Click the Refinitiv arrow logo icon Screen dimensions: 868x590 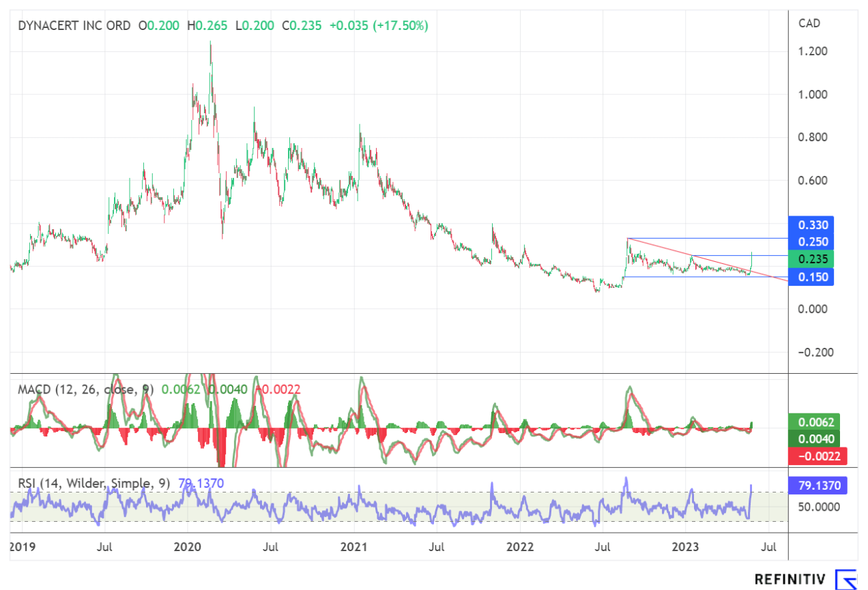(x=846, y=579)
